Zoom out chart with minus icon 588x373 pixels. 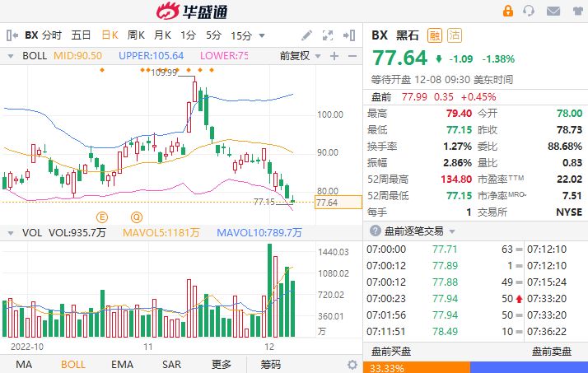352,56
